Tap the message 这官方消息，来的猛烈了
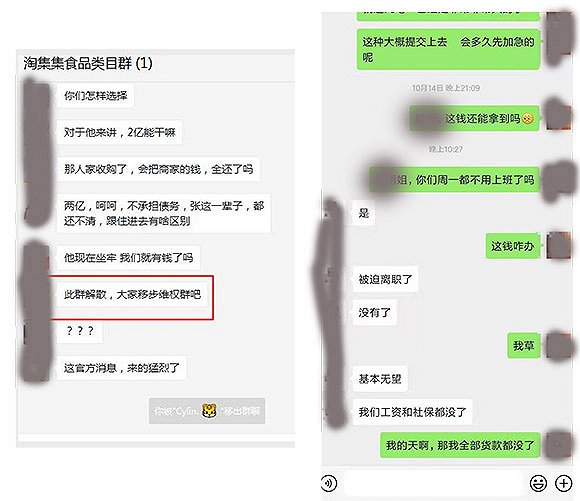This screenshot has height=501, width=580. pyautogui.click(x=121, y=368)
